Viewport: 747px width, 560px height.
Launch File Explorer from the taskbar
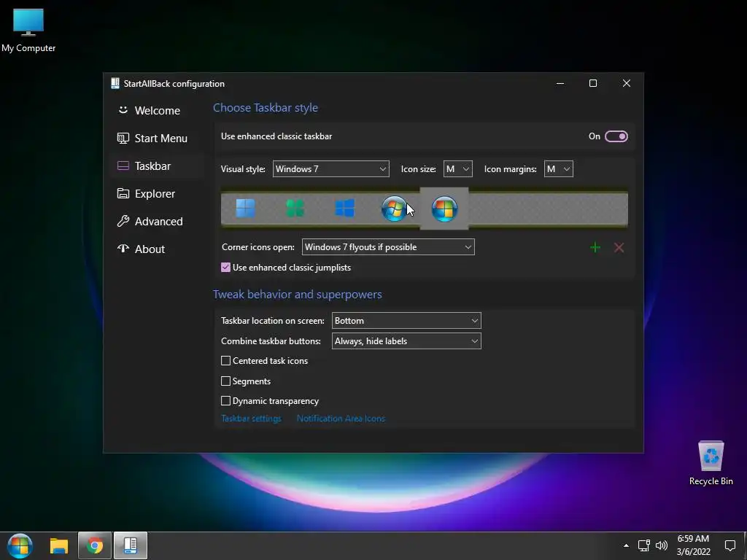tap(59, 545)
